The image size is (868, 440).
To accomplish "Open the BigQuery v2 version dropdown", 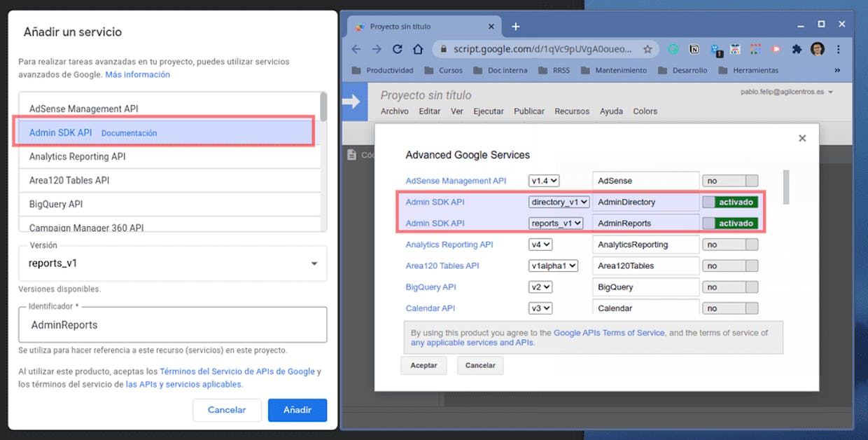I will coord(540,287).
